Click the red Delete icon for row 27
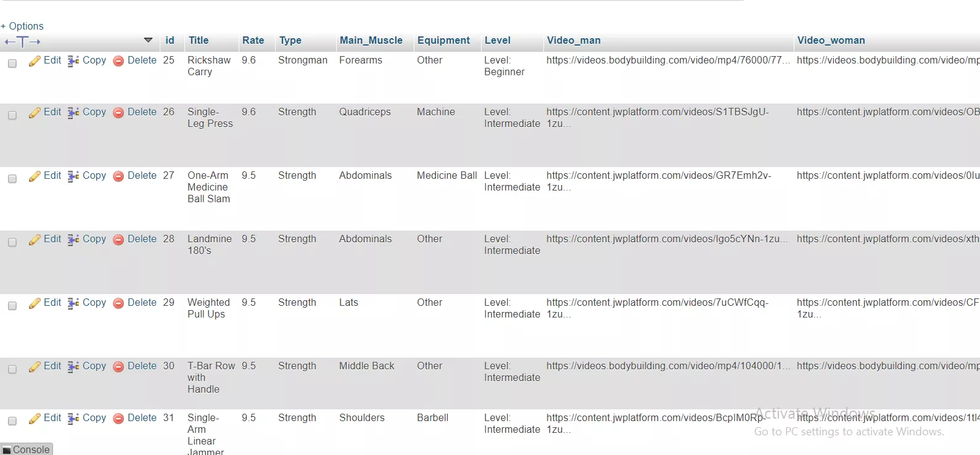 (x=118, y=176)
